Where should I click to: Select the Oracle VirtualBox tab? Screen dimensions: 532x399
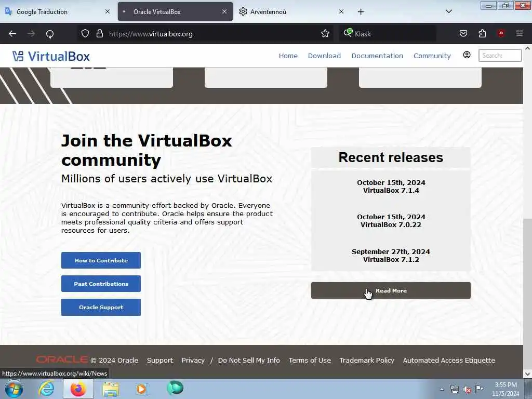point(175,11)
